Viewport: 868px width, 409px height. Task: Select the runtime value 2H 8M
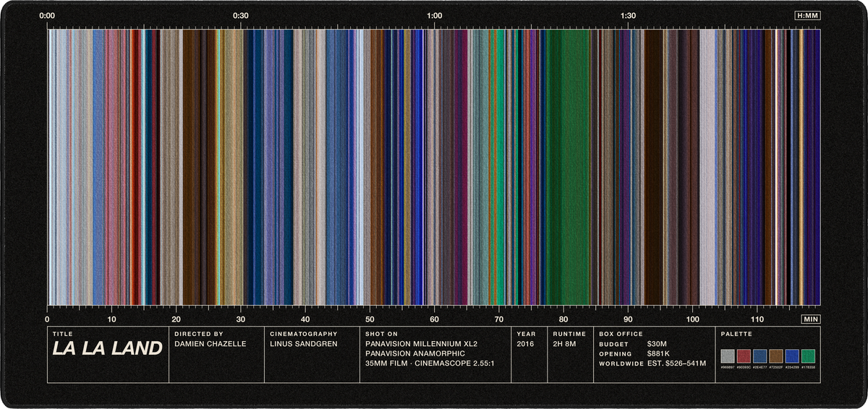click(x=564, y=344)
